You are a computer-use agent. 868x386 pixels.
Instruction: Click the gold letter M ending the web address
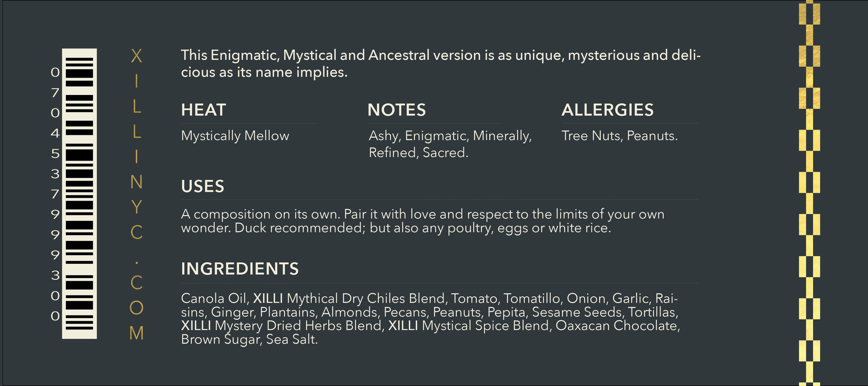click(x=136, y=333)
